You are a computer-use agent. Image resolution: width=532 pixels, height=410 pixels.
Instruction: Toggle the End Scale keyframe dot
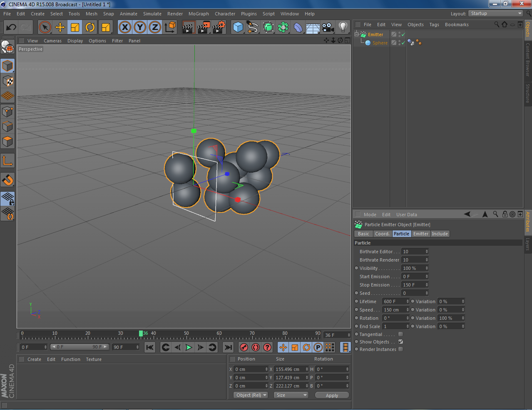point(356,326)
